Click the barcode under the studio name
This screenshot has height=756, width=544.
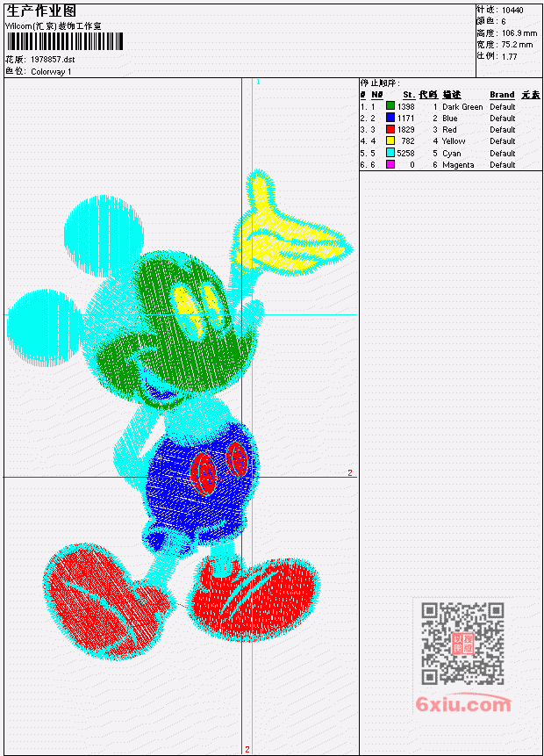pos(65,41)
